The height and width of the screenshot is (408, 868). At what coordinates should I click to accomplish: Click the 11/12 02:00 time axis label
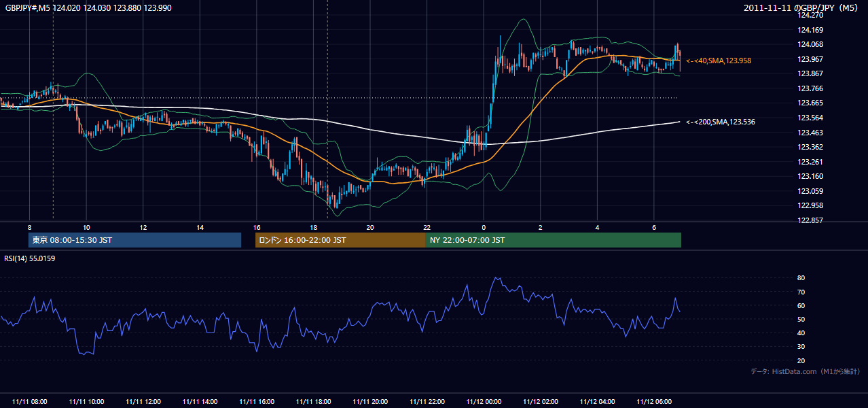pyautogui.click(x=541, y=402)
